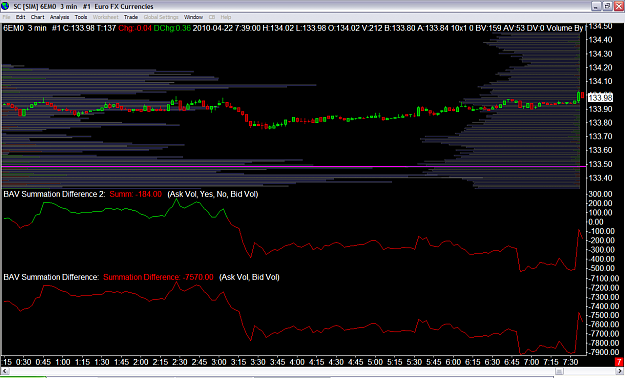Open the Edit menu

(20, 17)
